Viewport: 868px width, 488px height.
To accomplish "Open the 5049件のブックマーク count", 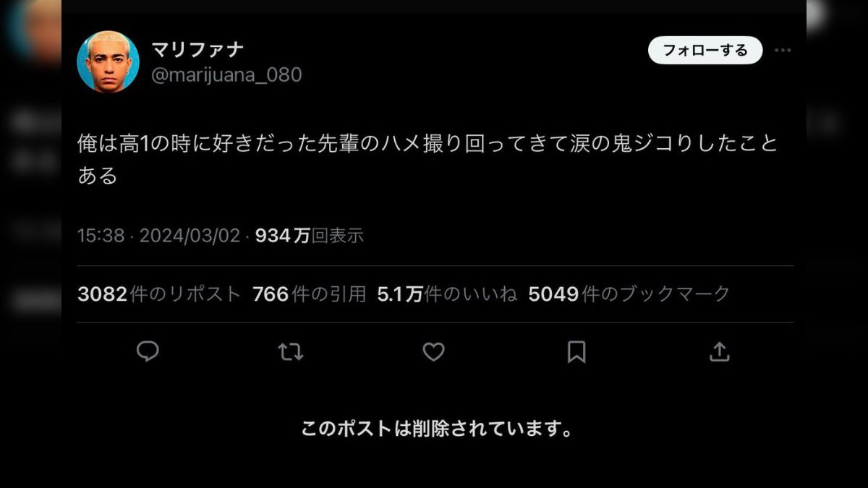I will (629, 294).
